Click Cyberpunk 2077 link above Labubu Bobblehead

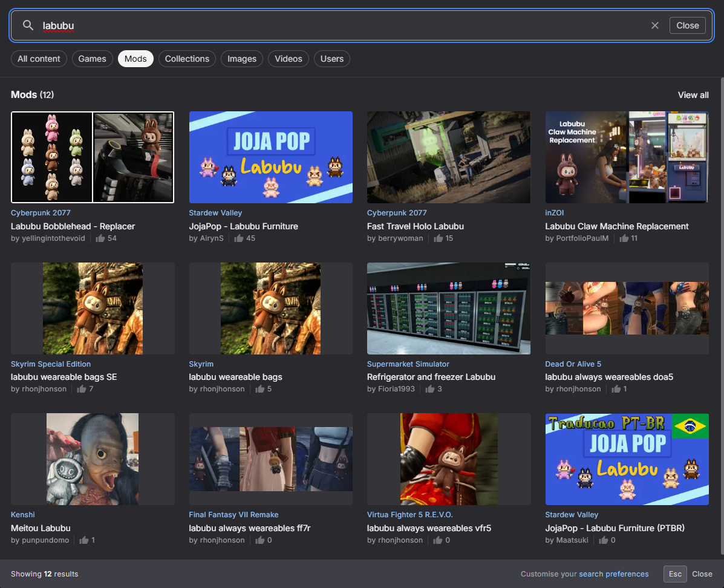(41, 213)
